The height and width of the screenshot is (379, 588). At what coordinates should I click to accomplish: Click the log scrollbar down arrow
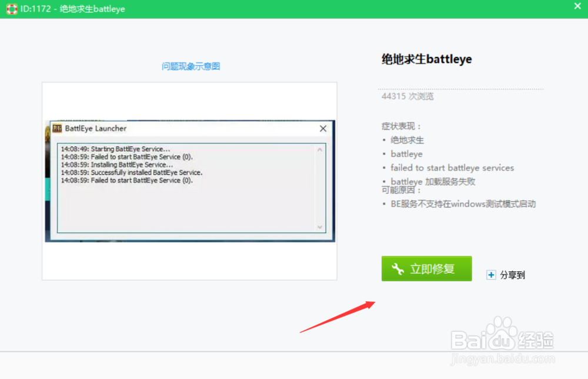[x=320, y=227]
